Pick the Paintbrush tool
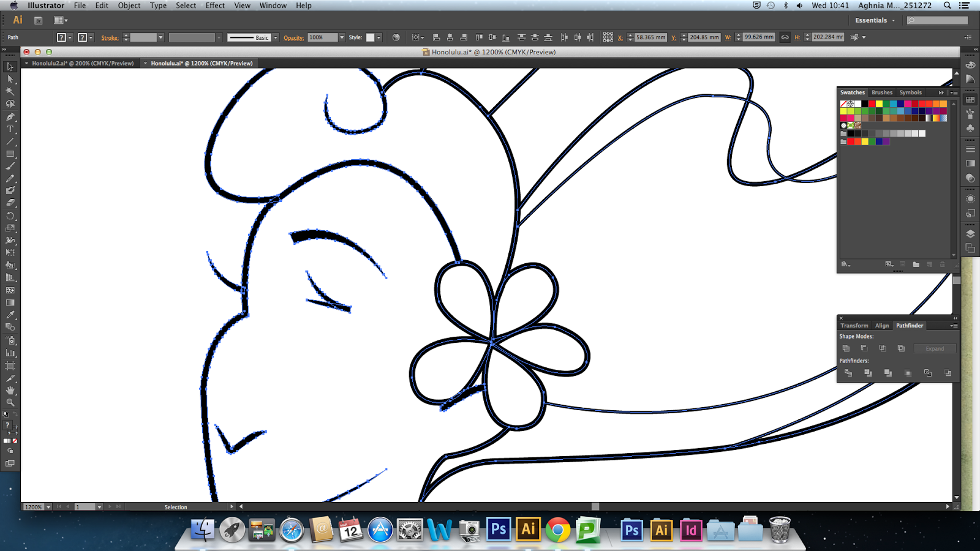The width and height of the screenshot is (980, 551). click(10, 166)
